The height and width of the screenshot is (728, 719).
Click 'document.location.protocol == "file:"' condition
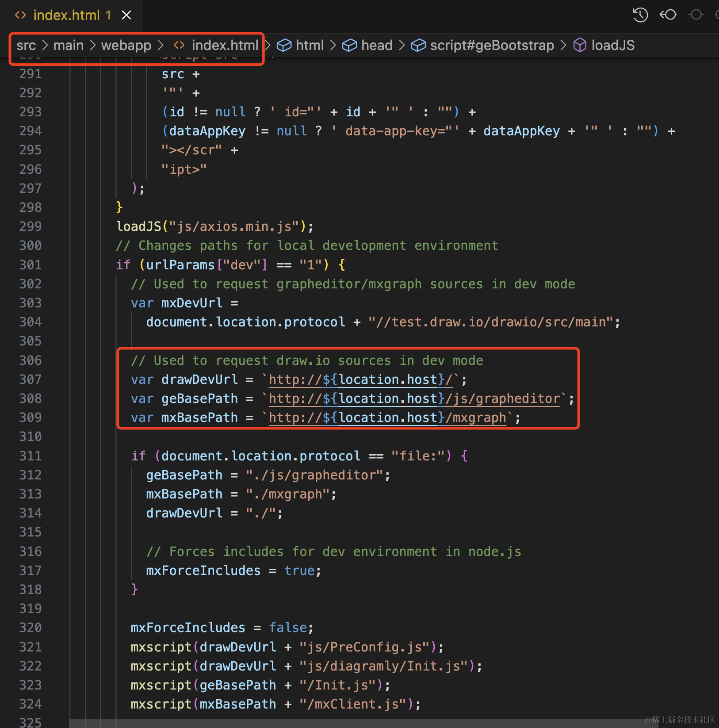tap(302, 456)
